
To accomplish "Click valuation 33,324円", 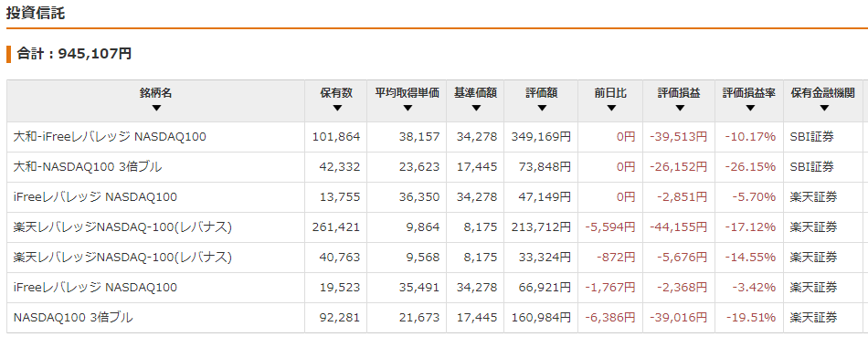I will pos(545,257).
